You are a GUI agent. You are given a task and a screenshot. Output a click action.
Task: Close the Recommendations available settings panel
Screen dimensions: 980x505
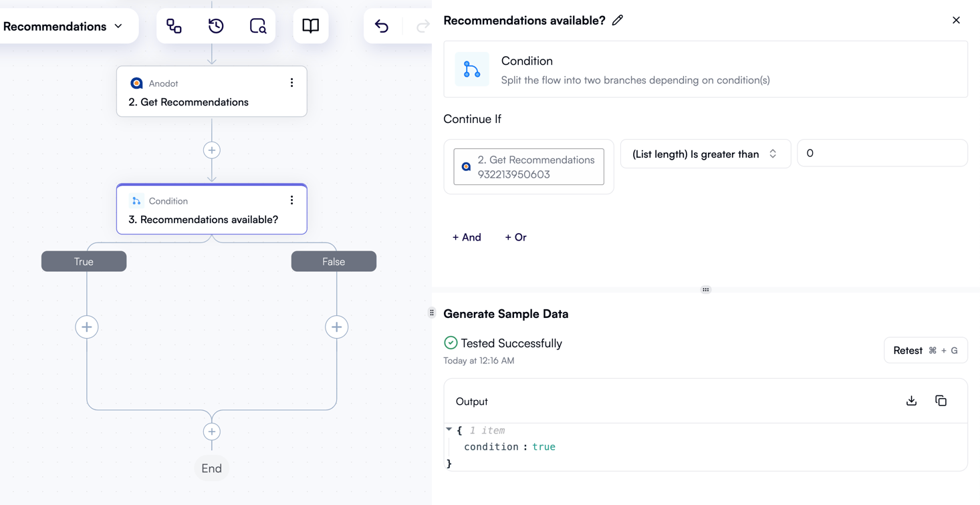[956, 20]
